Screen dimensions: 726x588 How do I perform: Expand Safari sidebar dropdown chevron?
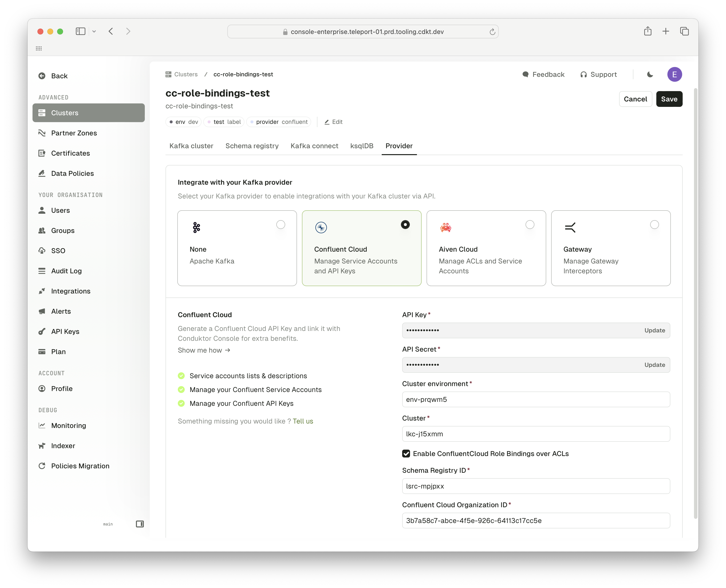pyautogui.click(x=94, y=32)
